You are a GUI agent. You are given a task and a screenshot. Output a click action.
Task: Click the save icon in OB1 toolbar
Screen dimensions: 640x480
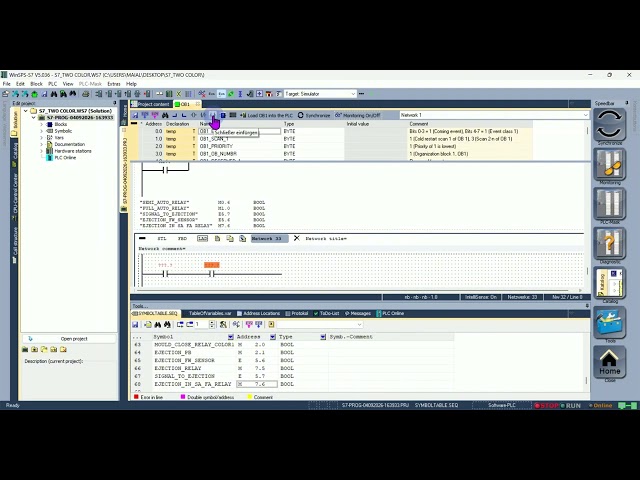136,116
